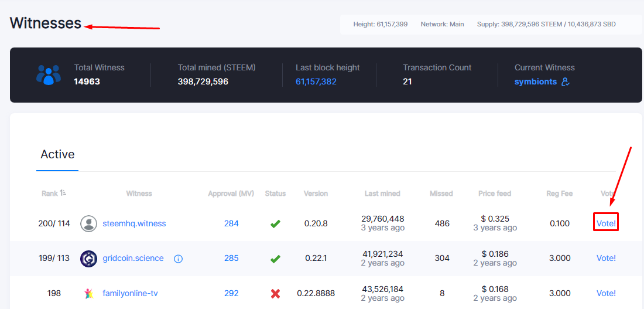
Task: Open last block height 61,157,382
Action: pyautogui.click(x=316, y=82)
